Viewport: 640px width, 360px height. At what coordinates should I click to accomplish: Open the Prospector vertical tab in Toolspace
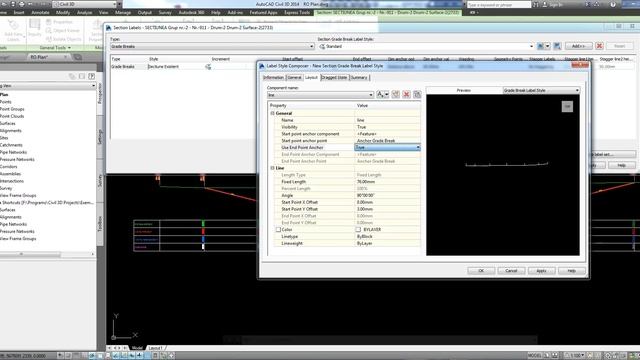click(x=100, y=93)
